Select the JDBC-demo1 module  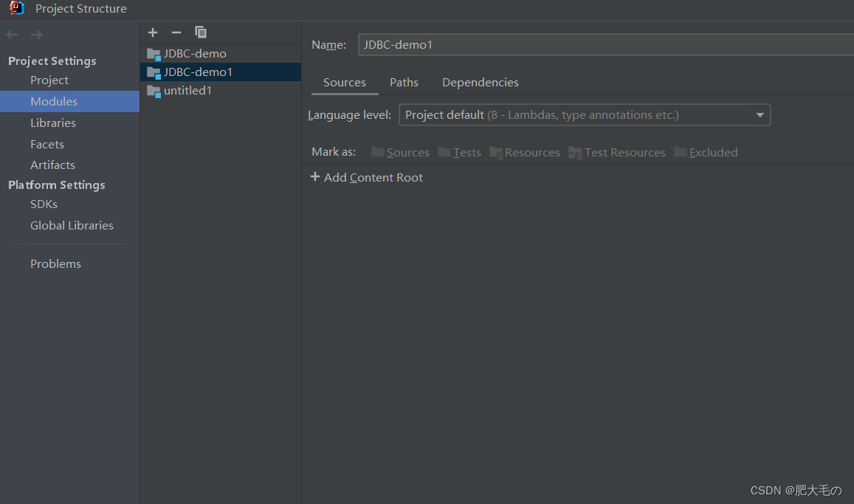tap(221, 72)
